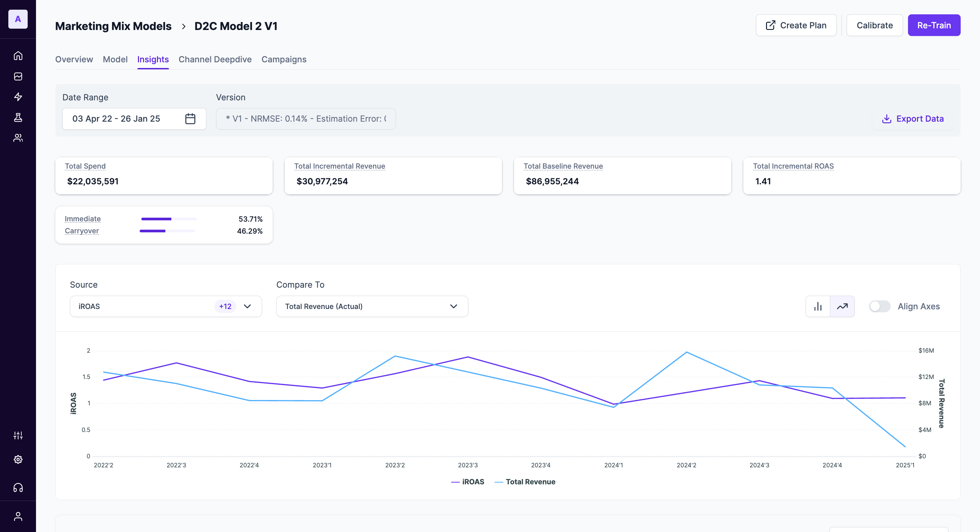
Task: Open the Home icon in sidebar
Action: coord(18,56)
